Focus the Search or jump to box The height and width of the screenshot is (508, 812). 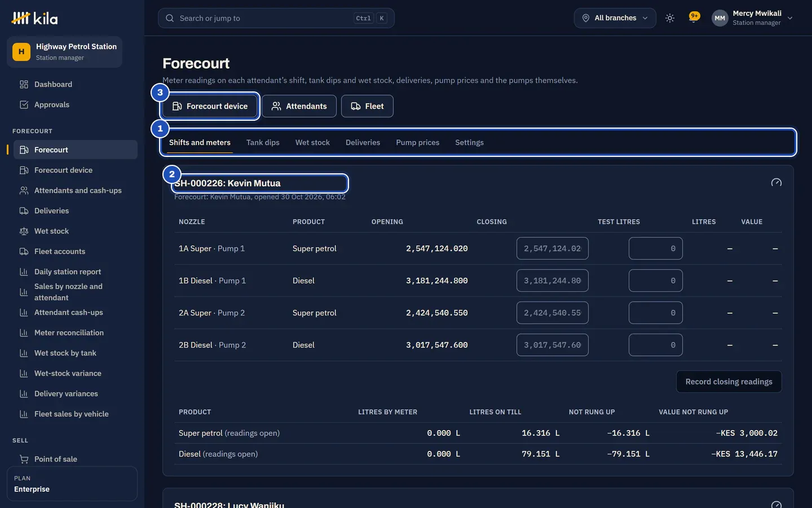pyautogui.click(x=276, y=18)
